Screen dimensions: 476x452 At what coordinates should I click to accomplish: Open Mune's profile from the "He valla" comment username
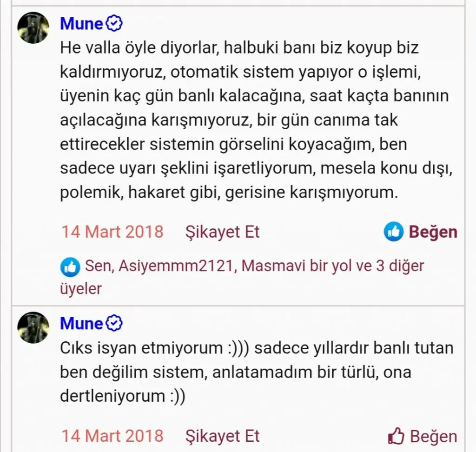point(81,24)
